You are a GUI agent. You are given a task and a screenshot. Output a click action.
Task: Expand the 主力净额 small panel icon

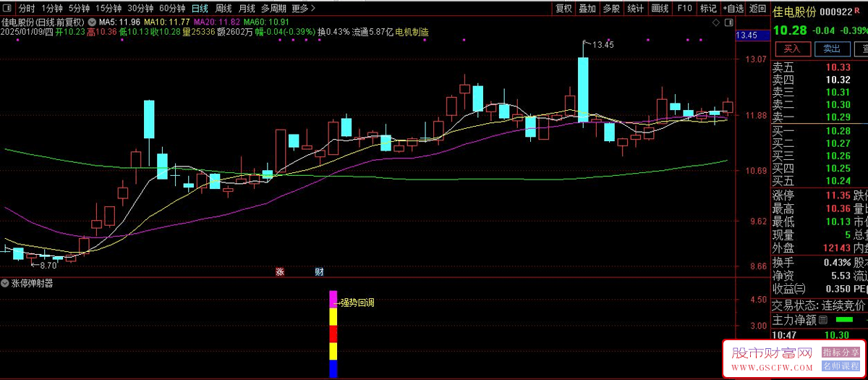coord(823,319)
